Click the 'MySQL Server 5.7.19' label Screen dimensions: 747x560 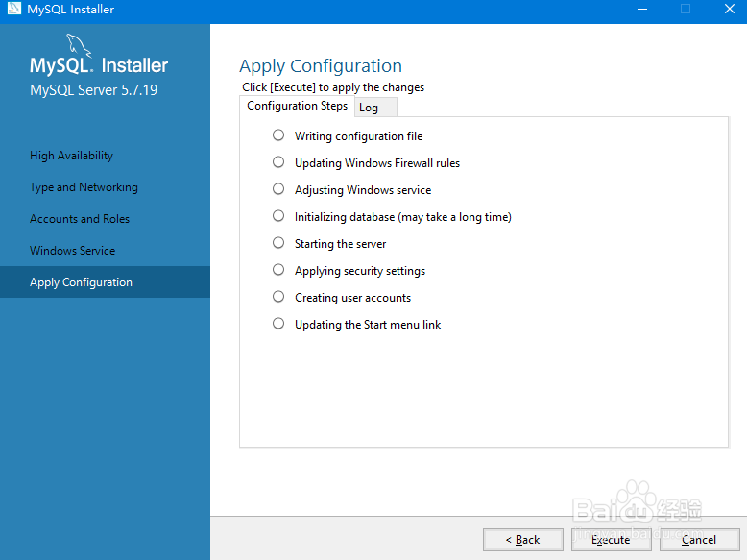pyautogui.click(x=94, y=90)
